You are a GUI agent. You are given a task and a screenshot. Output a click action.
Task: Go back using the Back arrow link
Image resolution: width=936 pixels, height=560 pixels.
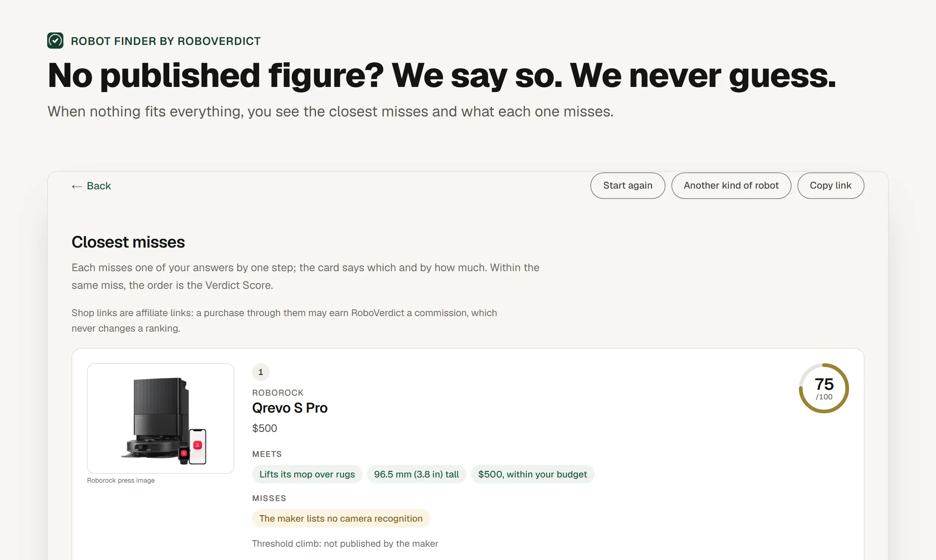[x=91, y=186]
